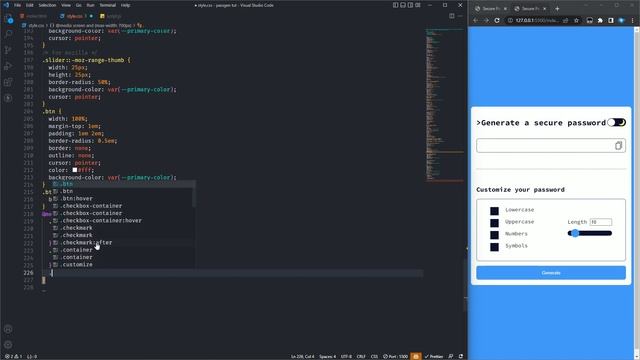Switch to the style.css editor tab
640x360 pixels.
[x=75, y=16]
